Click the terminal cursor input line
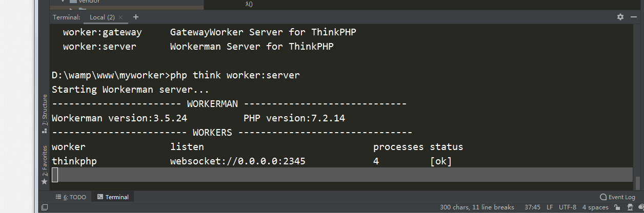The height and width of the screenshot is (213, 644). [x=342, y=175]
